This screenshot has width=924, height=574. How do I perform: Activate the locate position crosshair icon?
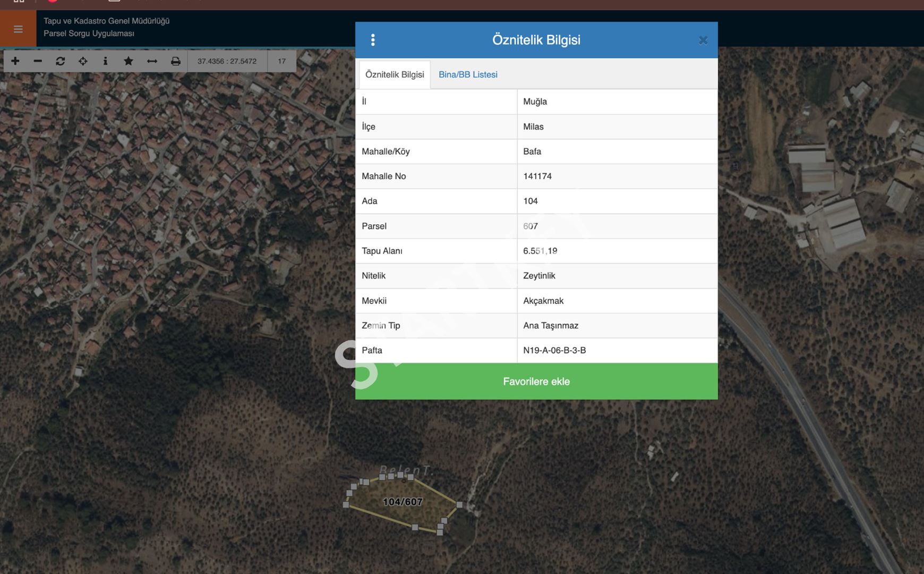pos(83,61)
